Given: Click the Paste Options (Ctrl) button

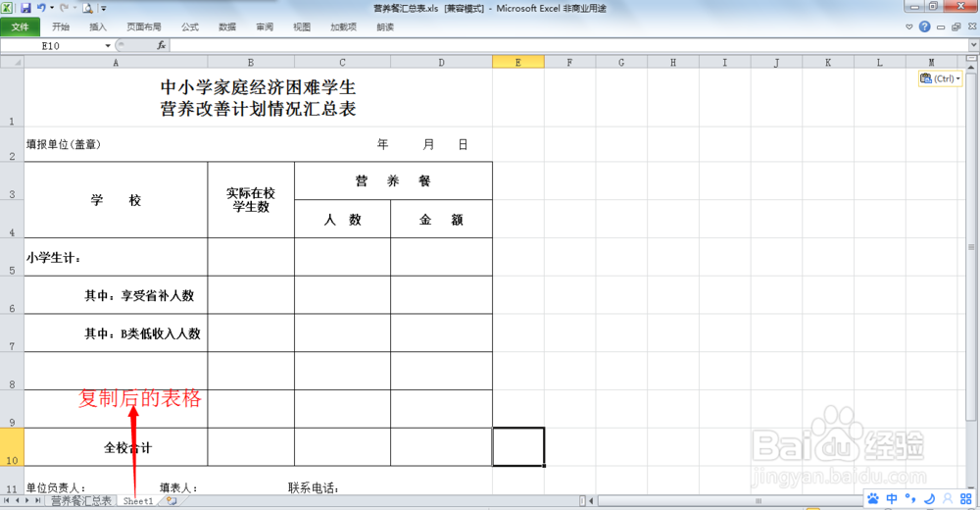Looking at the screenshot, I should coord(940,78).
